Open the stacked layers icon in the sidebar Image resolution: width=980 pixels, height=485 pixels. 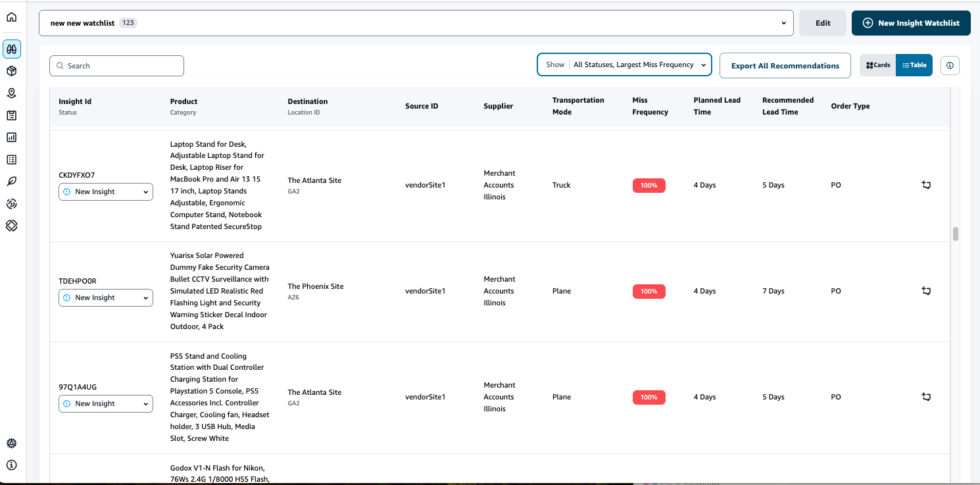[11, 225]
